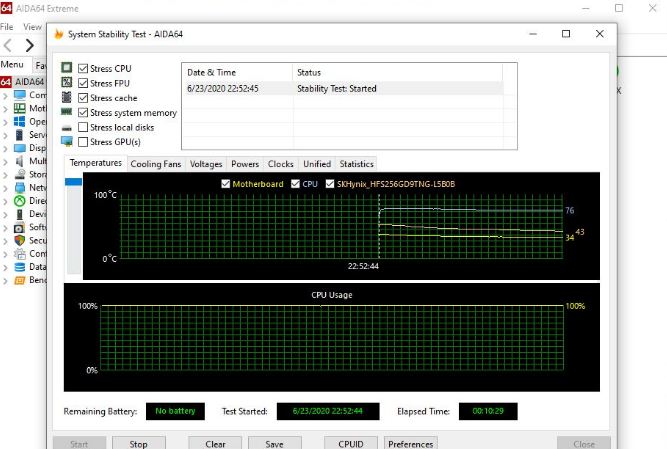Click the Status column header
The width and height of the screenshot is (667, 449).
click(397, 72)
